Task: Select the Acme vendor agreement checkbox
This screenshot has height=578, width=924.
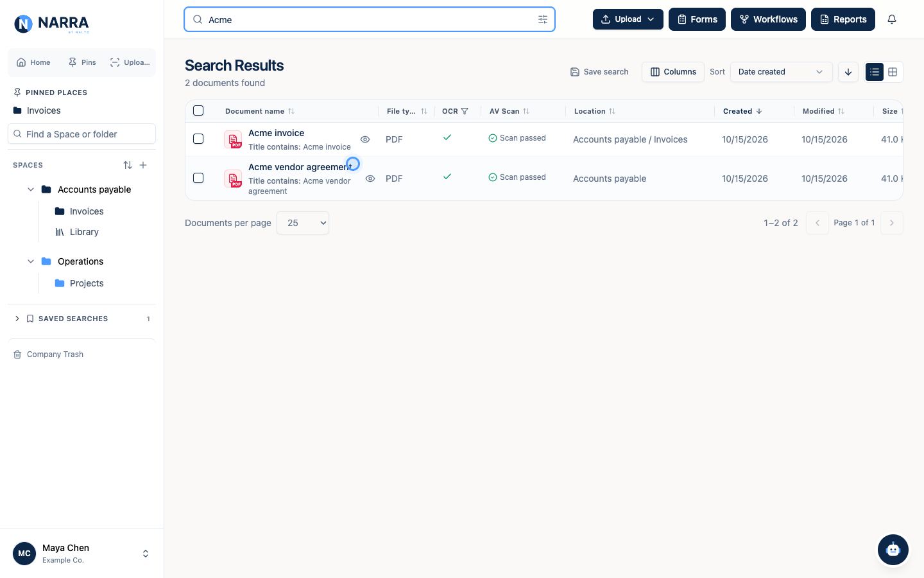Action: (x=198, y=178)
